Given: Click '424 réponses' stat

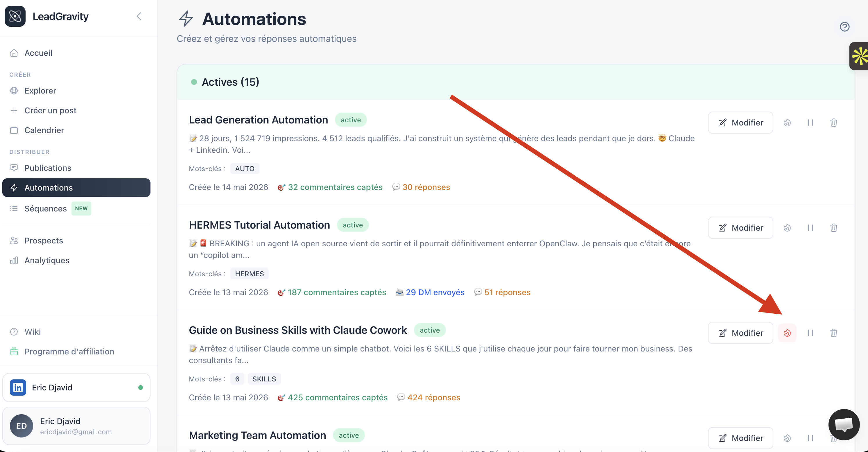Looking at the screenshot, I should (428, 397).
